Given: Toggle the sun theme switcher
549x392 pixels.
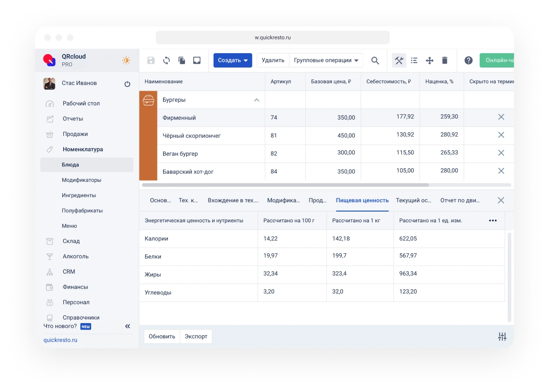Looking at the screenshot, I should tap(126, 61).
